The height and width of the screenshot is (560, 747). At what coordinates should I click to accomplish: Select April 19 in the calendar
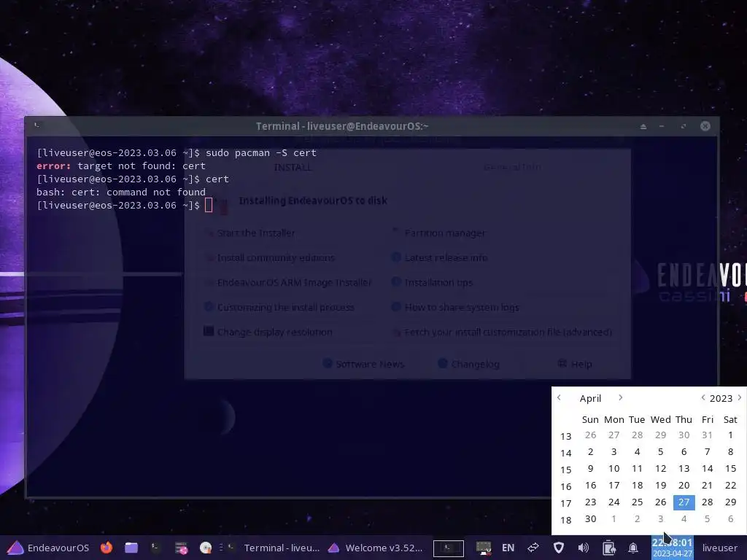coord(661,485)
